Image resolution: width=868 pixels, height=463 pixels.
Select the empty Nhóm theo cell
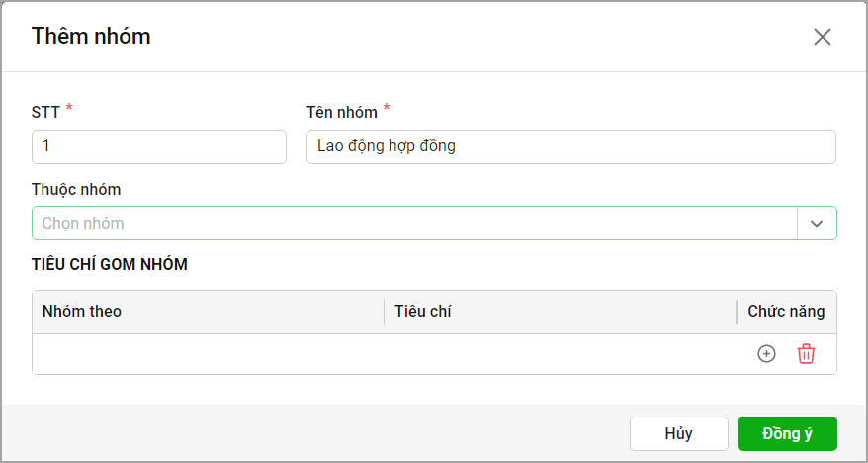pos(208,354)
